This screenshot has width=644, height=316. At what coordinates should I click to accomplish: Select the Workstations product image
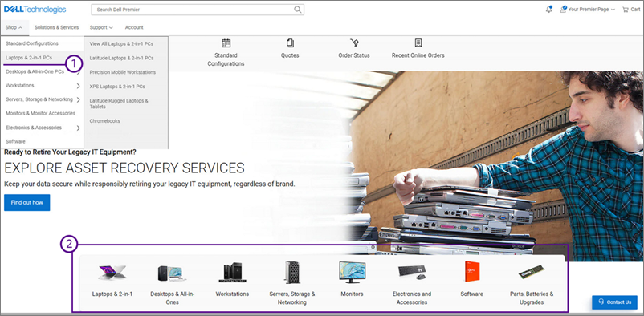click(232, 273)
